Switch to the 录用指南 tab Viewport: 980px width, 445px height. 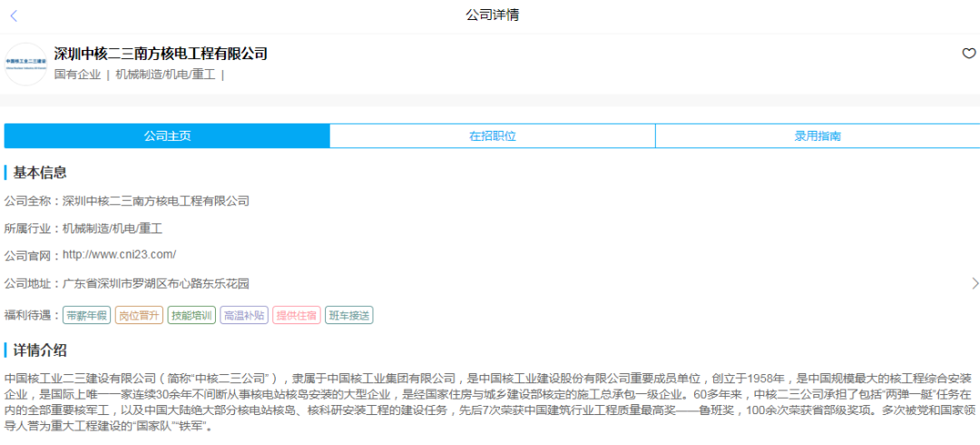point(818,136)
